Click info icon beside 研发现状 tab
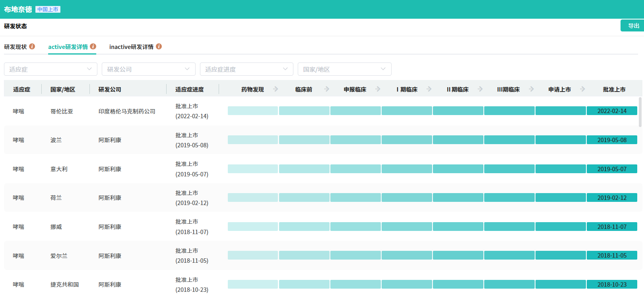The image size is (644, 297). [x=32, y=47]
